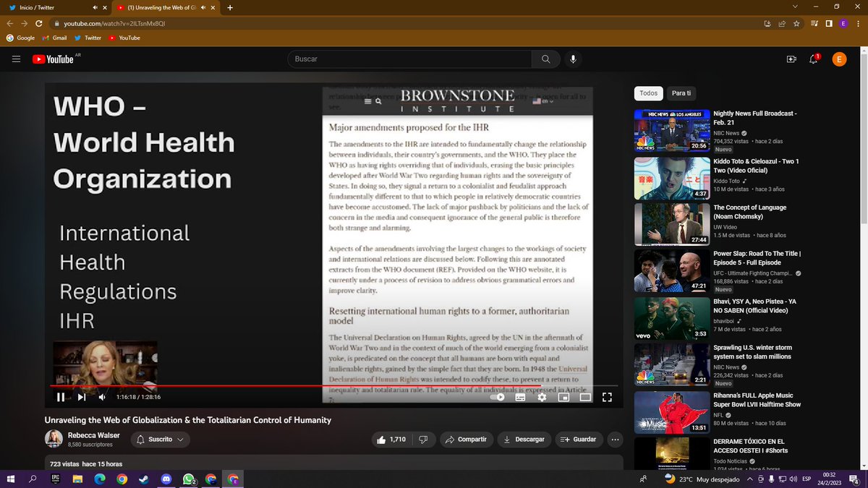Go to YouTube home via logo
868x488 pixels.
click(x=53, y=59)
